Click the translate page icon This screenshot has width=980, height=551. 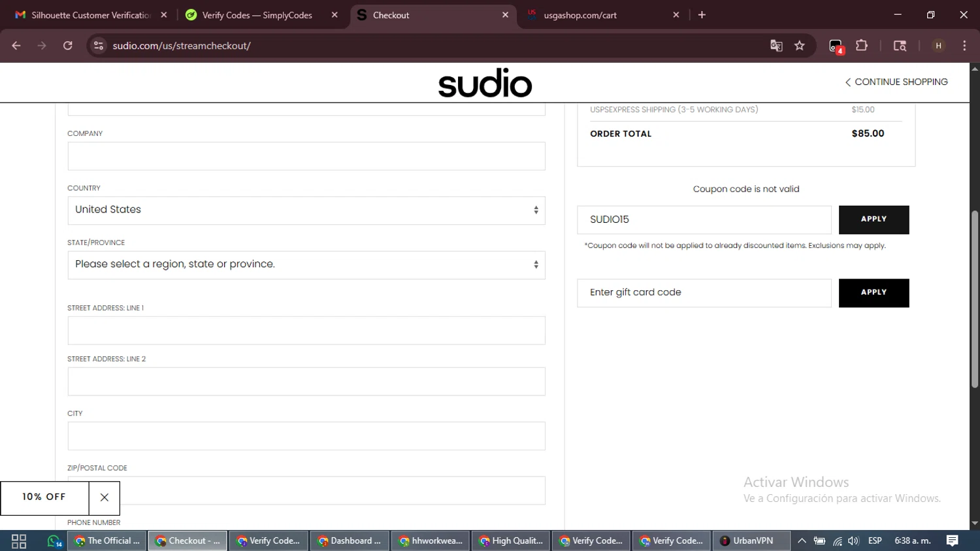(776, 46)
